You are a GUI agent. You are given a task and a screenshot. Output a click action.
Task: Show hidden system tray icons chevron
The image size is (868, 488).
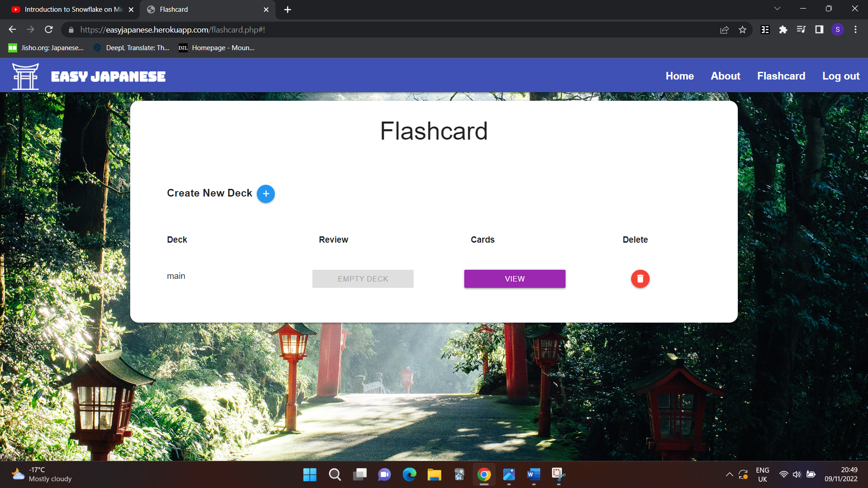(x=729, y=474)
